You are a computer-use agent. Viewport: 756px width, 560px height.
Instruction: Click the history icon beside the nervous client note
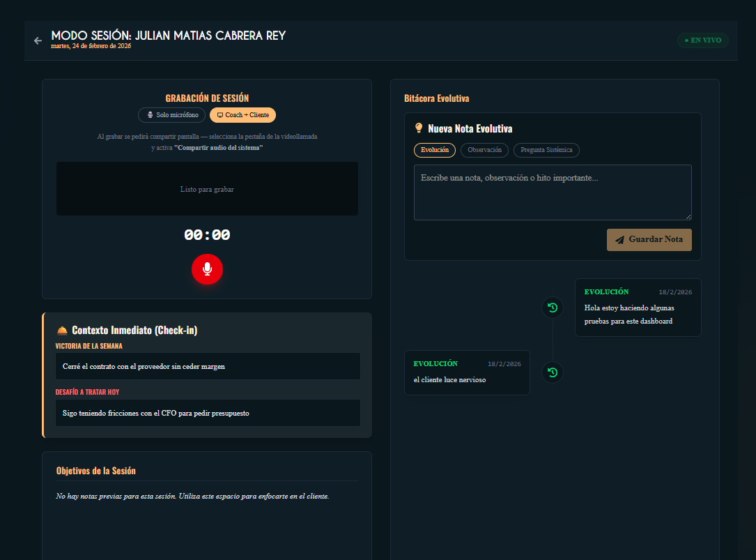click(x=553, y=372)
